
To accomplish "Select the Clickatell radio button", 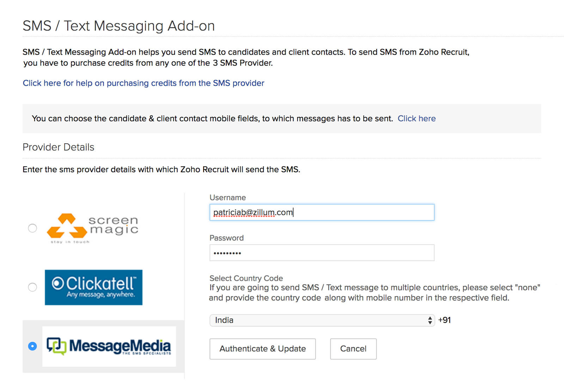I will coord(32,287).
